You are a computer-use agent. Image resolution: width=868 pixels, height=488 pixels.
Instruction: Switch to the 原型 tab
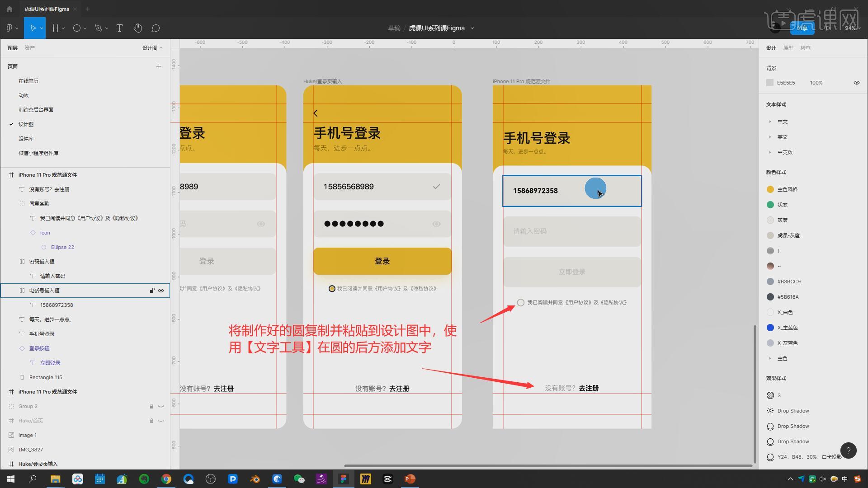[788, 48]
